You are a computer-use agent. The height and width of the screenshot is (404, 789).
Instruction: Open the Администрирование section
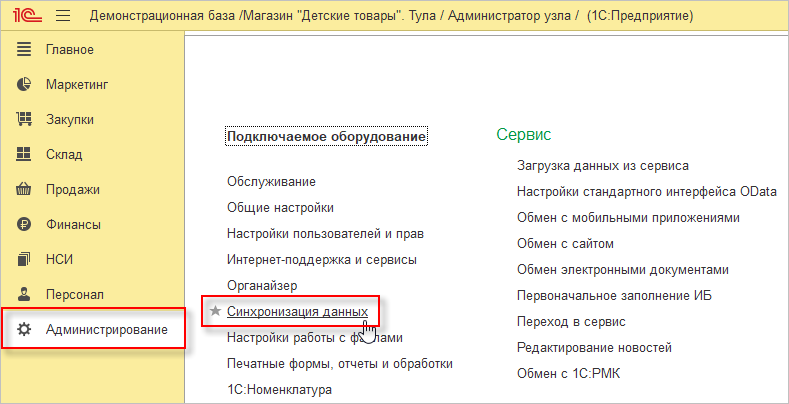click(106, 330)
